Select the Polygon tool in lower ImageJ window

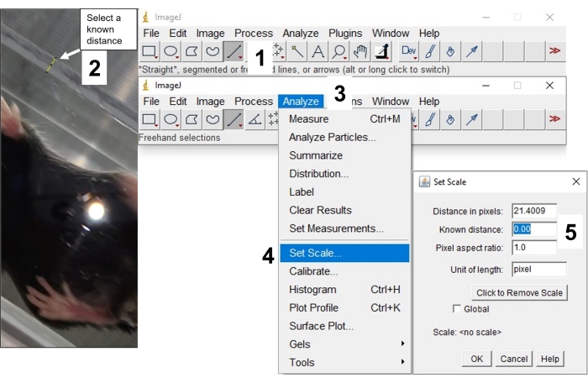click(192, 119)
